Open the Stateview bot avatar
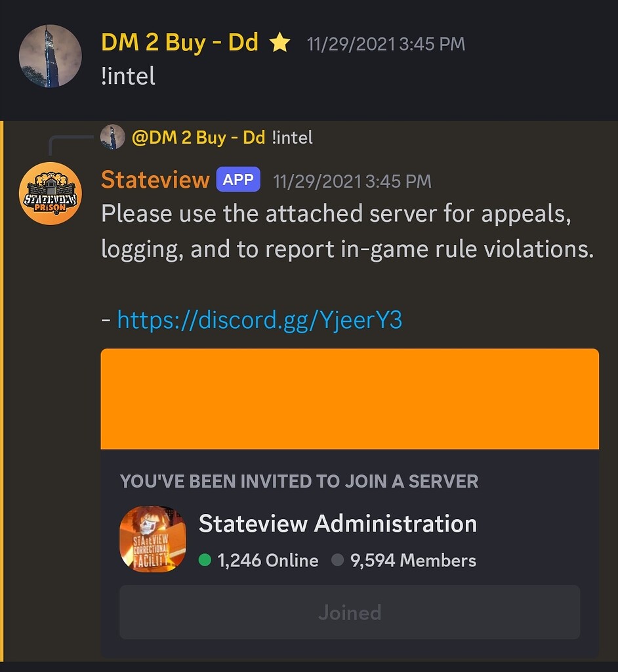 click(x=50, y=192)
